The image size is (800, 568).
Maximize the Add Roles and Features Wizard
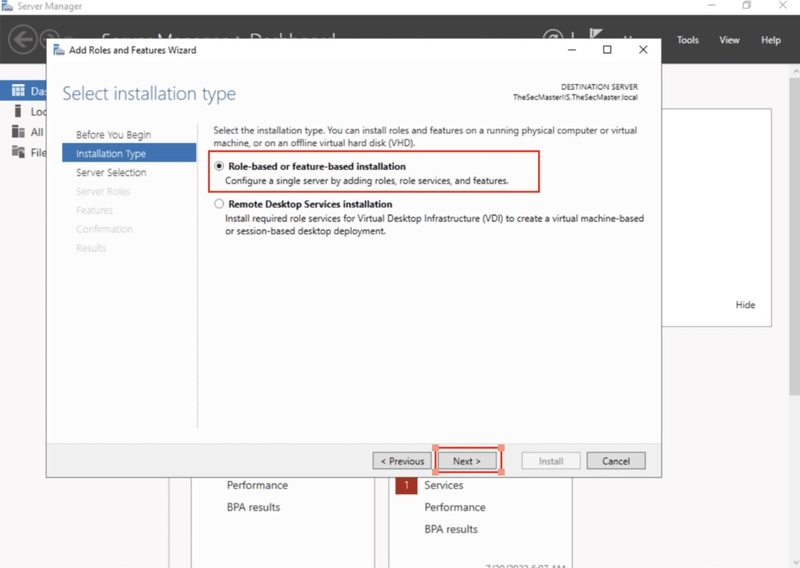coord(607,50)
